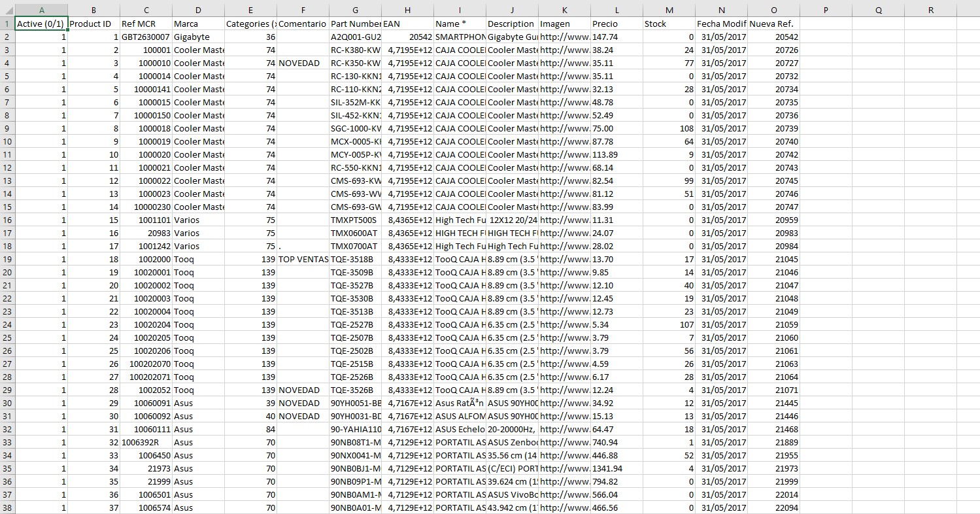This screenshot has width=980, height=514.
Task: Select price cell 1341.94
Action: click(617, 468)
